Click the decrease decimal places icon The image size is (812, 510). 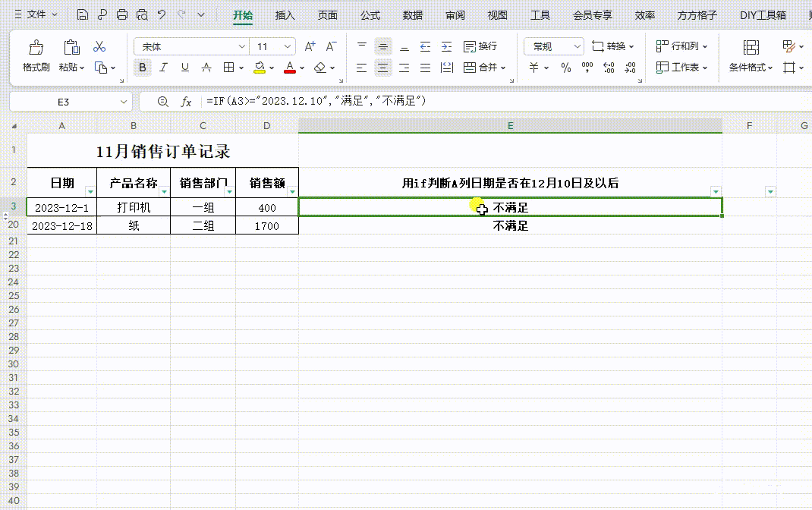(x=630, y=68)
